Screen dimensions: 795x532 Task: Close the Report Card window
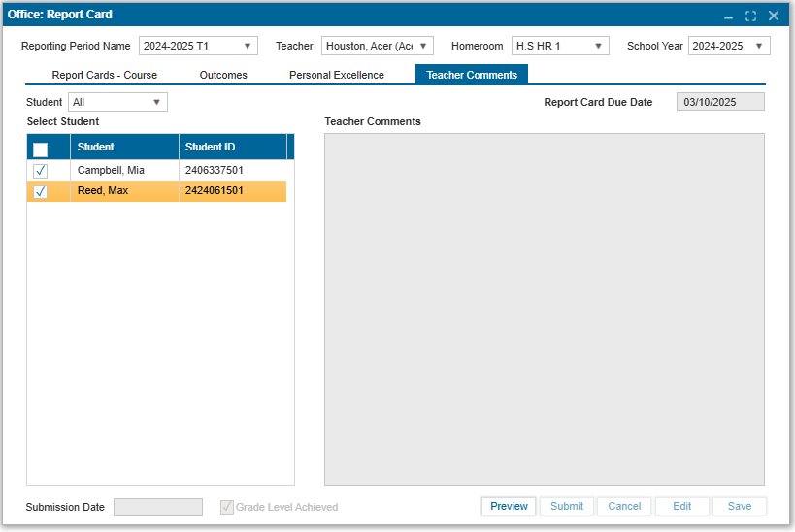(x=774, y=17)
